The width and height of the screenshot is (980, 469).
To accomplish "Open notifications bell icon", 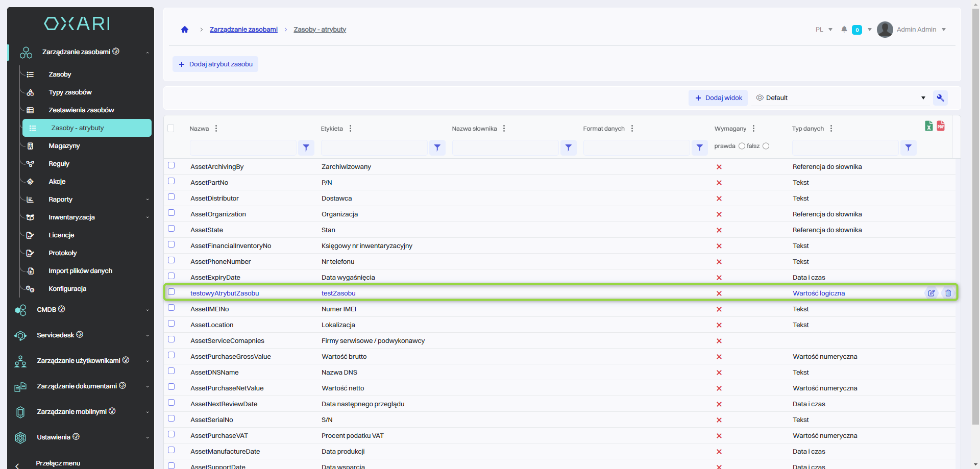I will (x=844, y=30).
